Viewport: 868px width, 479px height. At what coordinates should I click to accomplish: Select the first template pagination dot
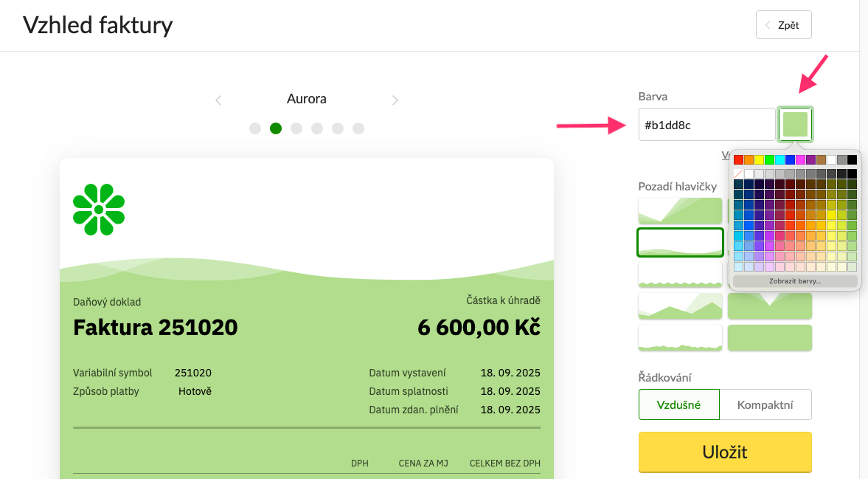coord(255,128)
